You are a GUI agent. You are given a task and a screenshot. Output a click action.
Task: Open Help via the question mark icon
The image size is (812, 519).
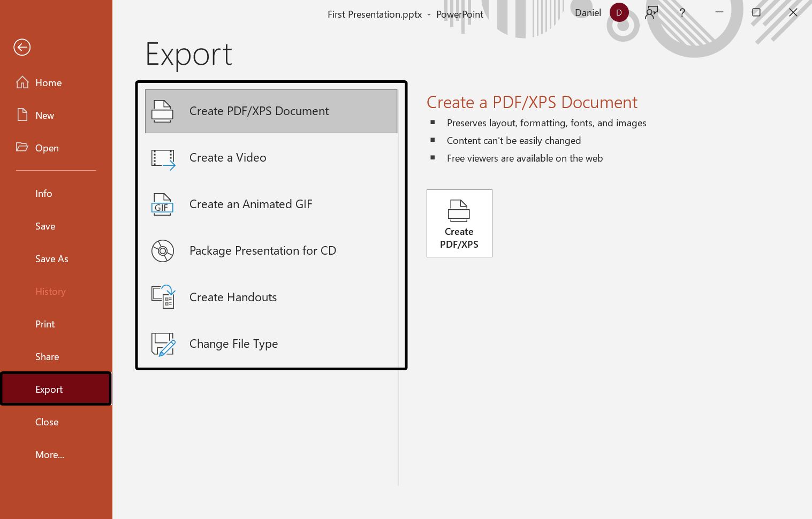682,12
